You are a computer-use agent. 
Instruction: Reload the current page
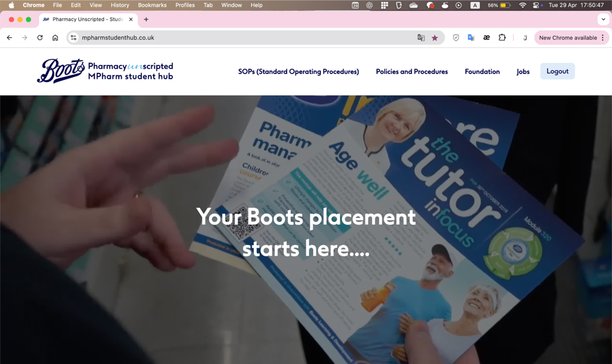point(40,38)
